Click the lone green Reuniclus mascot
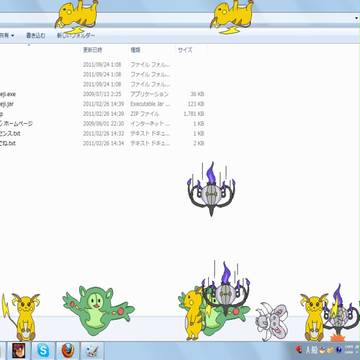 tap(98, 311)
